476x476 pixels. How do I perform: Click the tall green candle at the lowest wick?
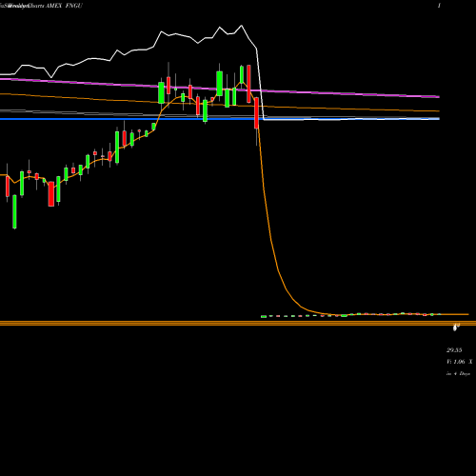[14, 211]
